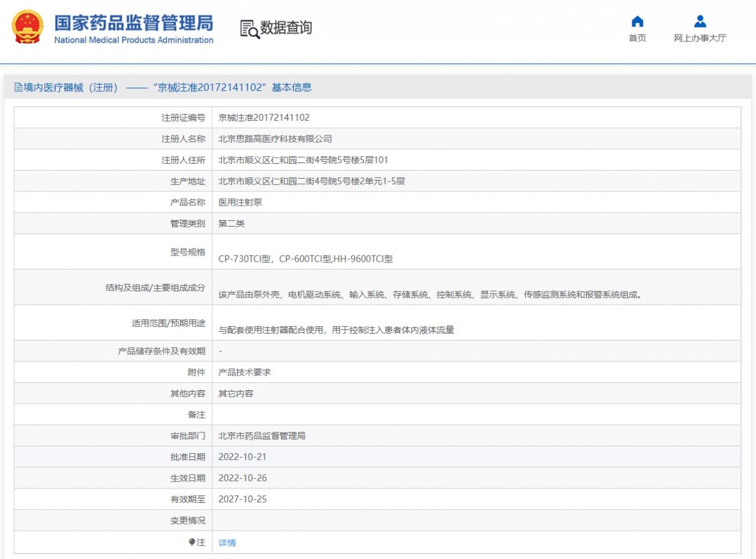Click the 注册证编号 row label
Screen dimensions: 756x559
pyautogui.click(x=183, y=118)
